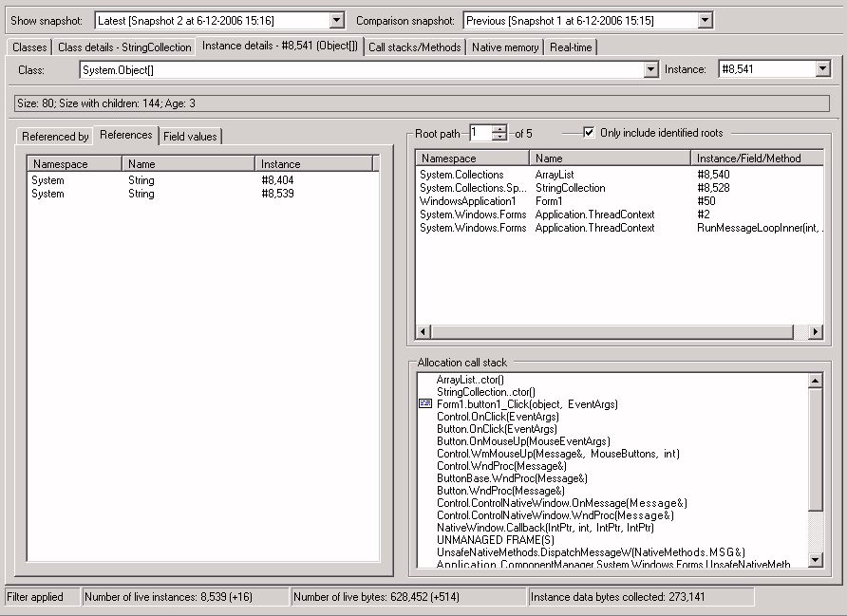Expand the Class dropdown list

click(x=650, y=69)
